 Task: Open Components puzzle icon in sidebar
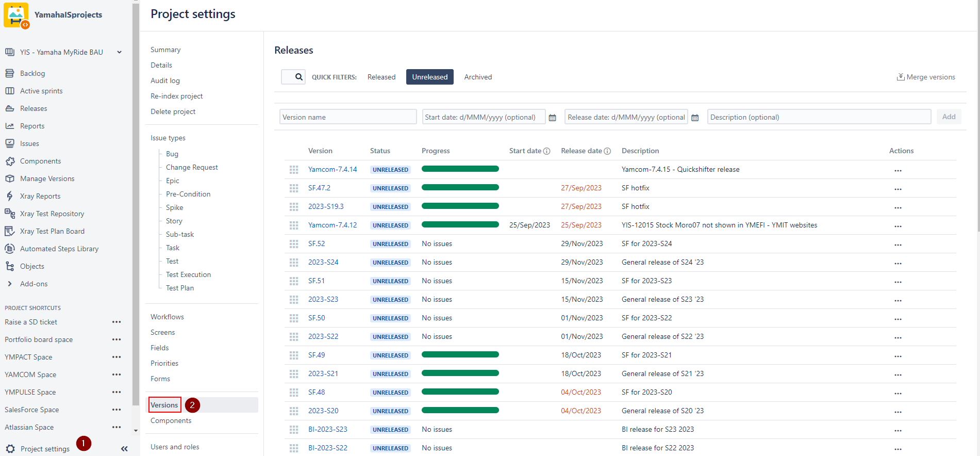click(10, 161)
